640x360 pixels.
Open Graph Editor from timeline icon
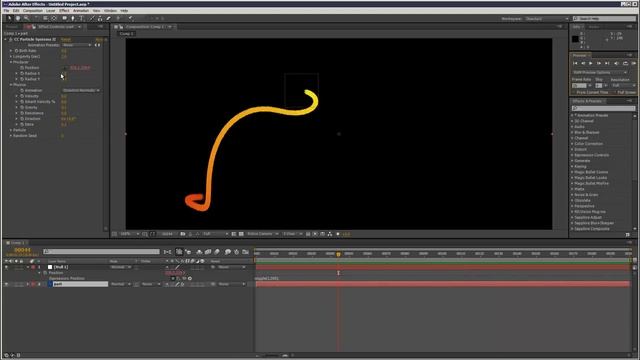245,252
